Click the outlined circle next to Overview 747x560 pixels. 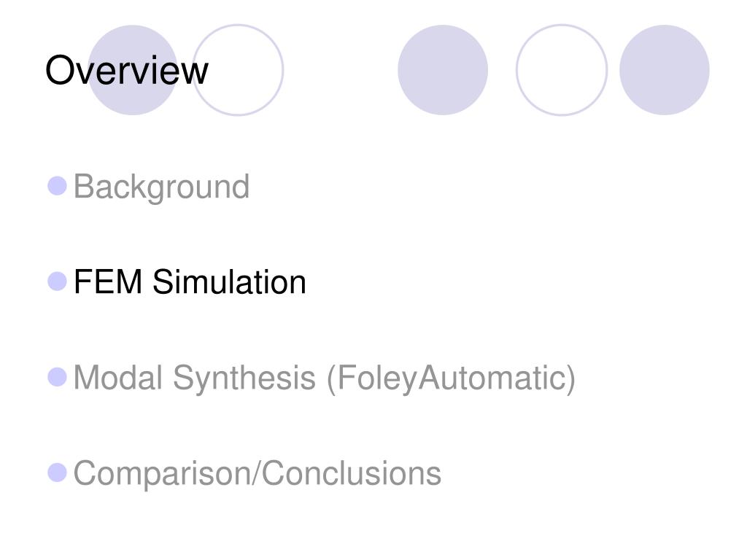click(x=238, y=70)
